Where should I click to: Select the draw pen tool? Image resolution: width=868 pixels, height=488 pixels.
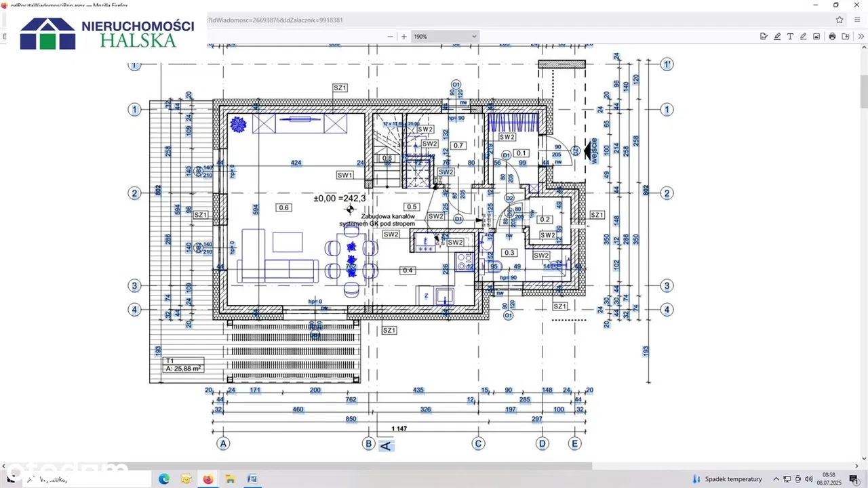(x=804, y=37)
